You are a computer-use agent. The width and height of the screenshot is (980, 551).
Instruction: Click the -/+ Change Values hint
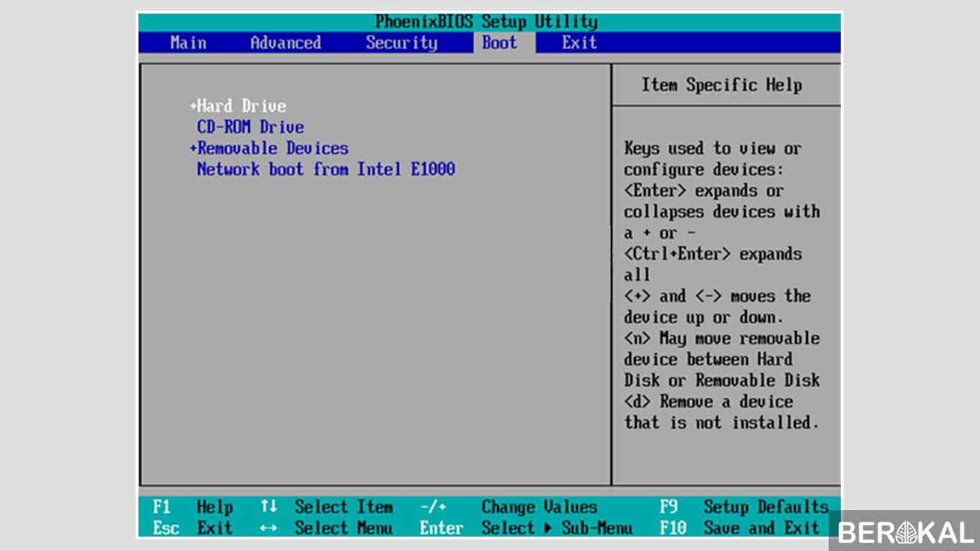pos(509,507)
